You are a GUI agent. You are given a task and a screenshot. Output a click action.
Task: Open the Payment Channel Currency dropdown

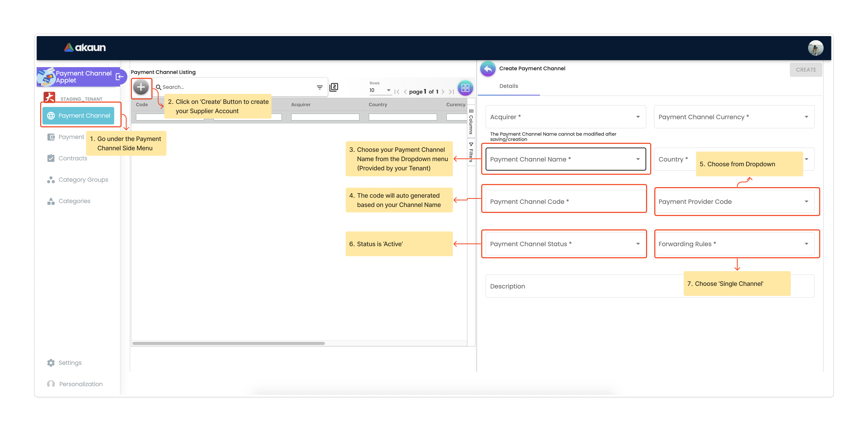(x=734, y=117)
